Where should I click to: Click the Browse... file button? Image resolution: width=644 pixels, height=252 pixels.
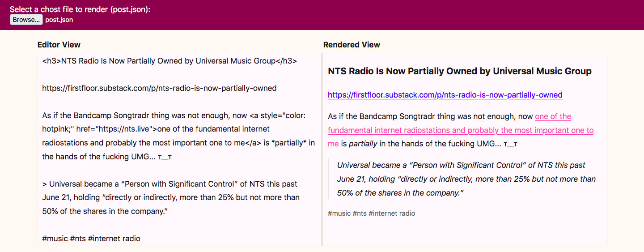(26, 20)
